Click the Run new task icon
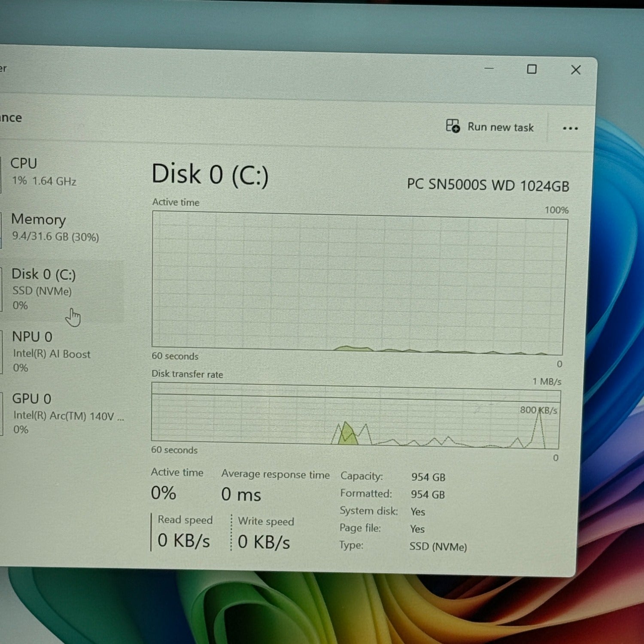The height and width of the screenshot is (644, 644). 453,126
